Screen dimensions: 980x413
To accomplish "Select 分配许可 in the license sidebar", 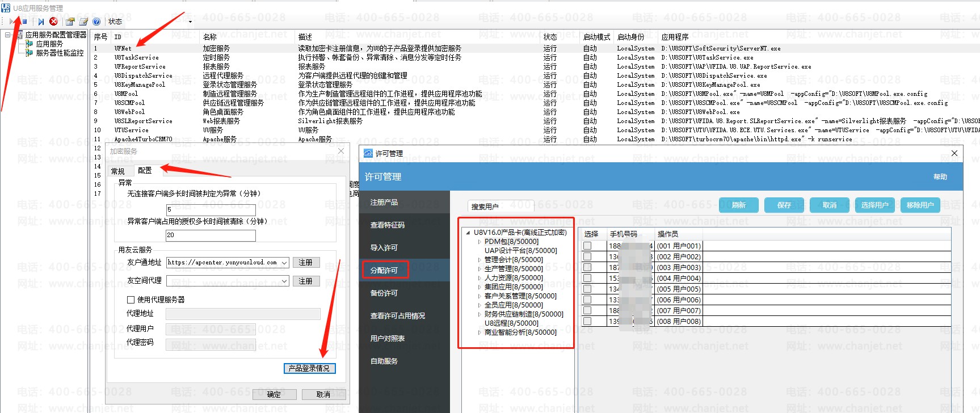I will [x=405, y=271].
